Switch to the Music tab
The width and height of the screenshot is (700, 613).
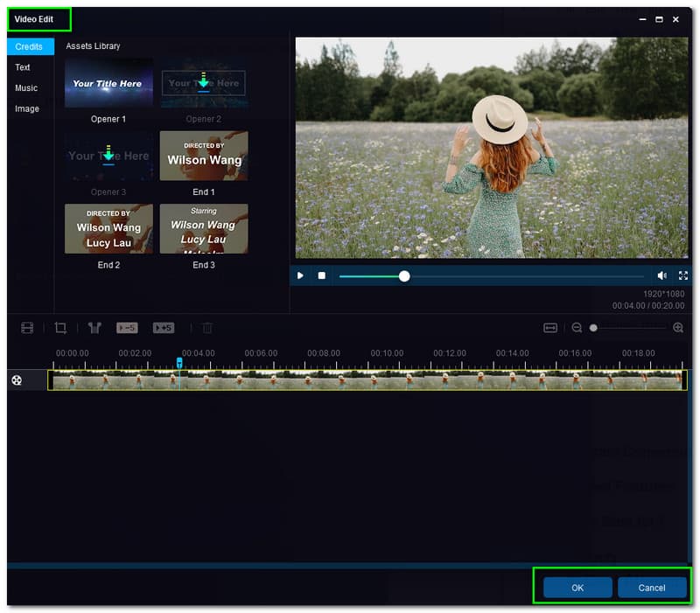pyautogui.click(x=26, y=88)
